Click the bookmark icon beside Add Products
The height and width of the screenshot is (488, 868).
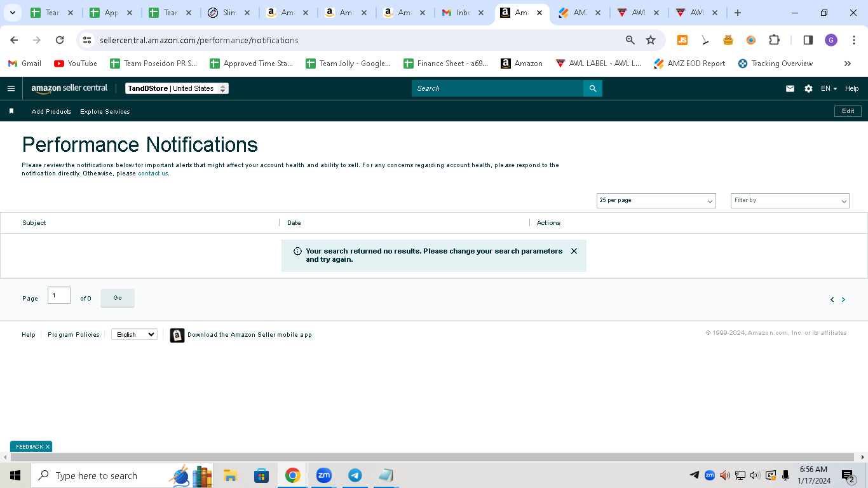[11, 111]
